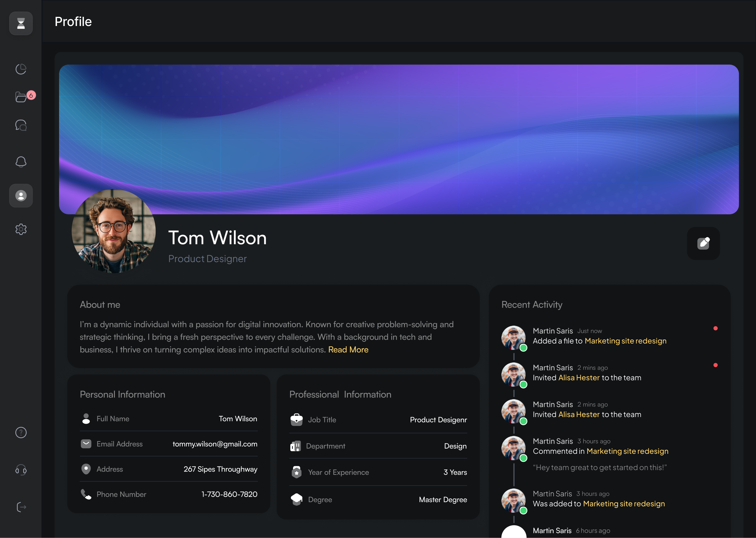
Task: Click the Phone Number handset icon
Action: [x=86, y=494]
